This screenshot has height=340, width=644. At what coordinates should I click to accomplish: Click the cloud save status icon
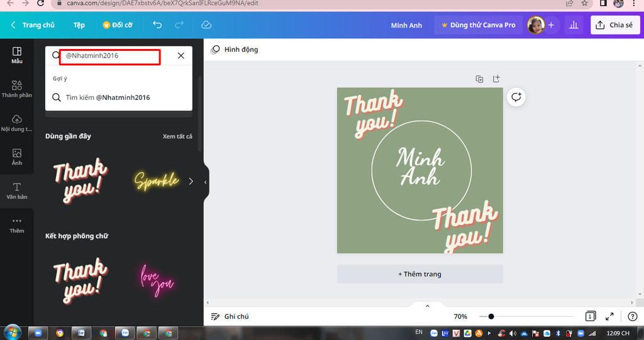(x=206, y=25)
